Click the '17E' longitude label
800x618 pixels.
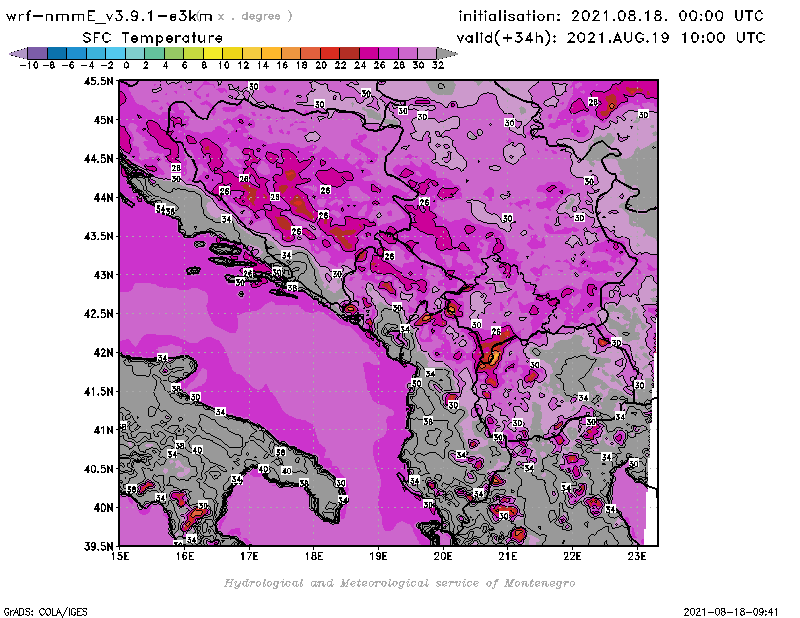pos(249,556)
